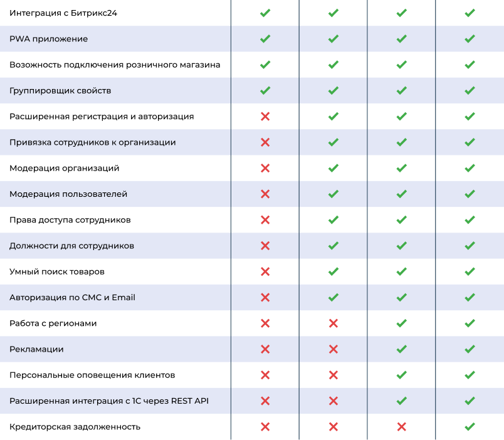This screenshot has width=504, height=440.
Task: Click the red cross in Права доступа сотрудников row
Action: [265, 220]
